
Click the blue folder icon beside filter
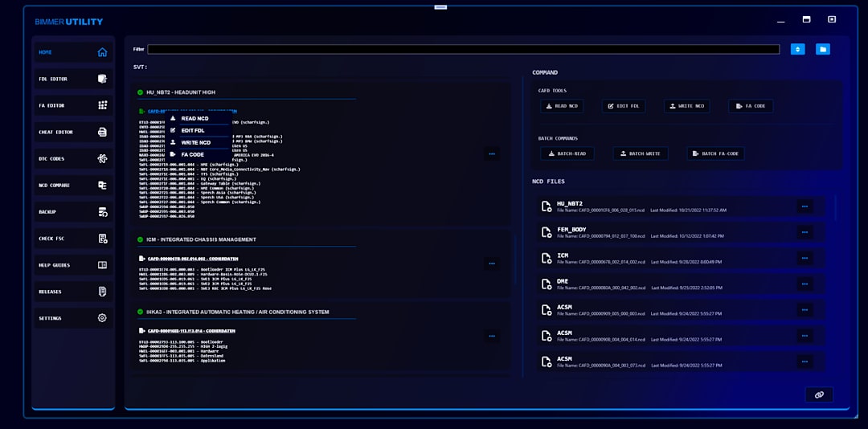822,49
